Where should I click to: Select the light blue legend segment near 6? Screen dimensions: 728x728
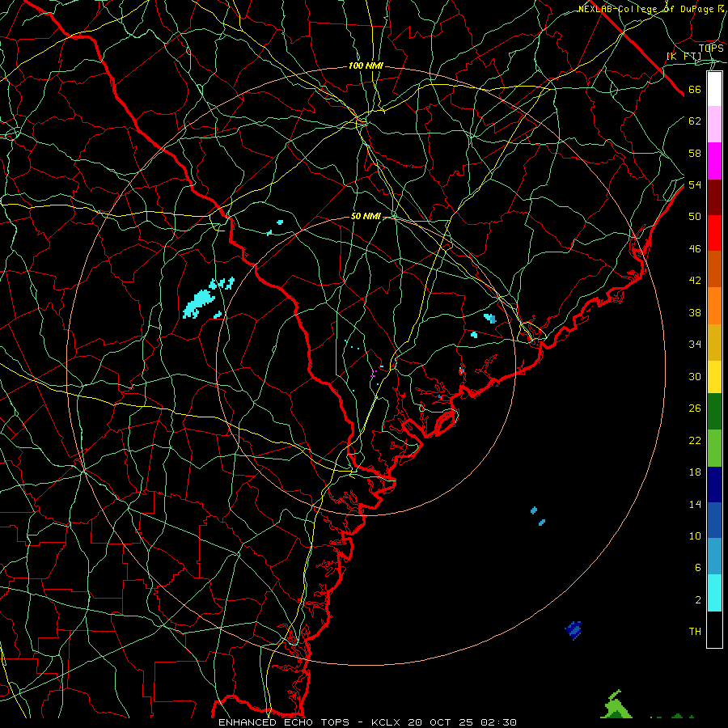(714, 556)
